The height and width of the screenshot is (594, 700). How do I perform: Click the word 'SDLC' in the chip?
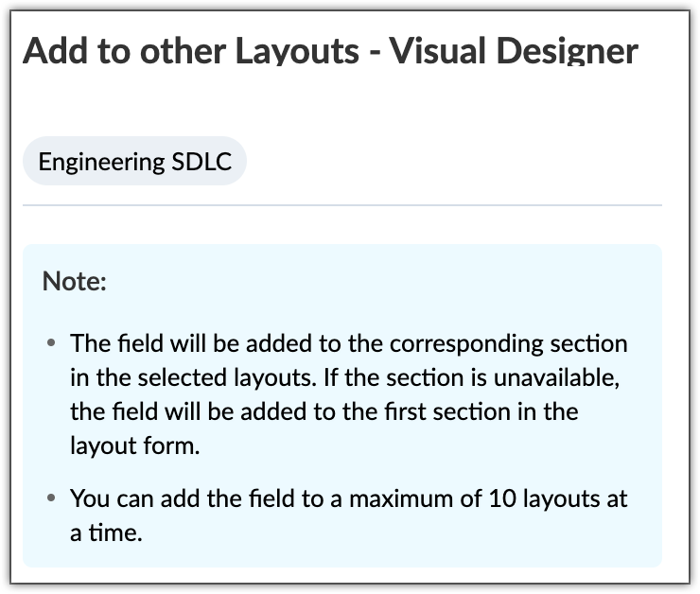(201, 162)
